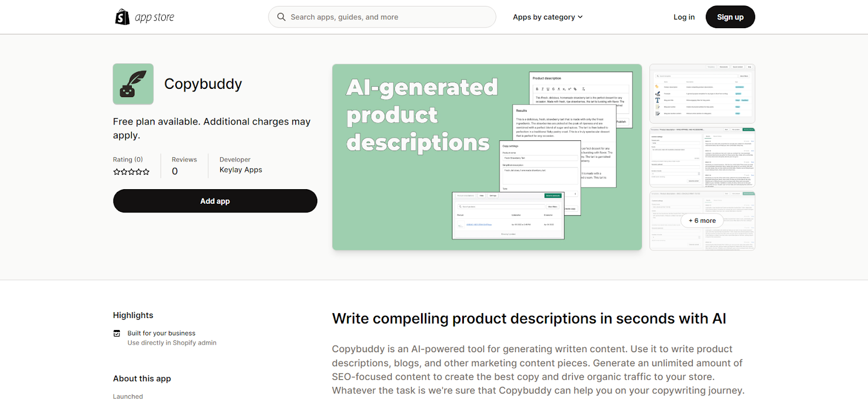Click the About this app heading
This screenshot has width=868, height=401.
[142, 379]
